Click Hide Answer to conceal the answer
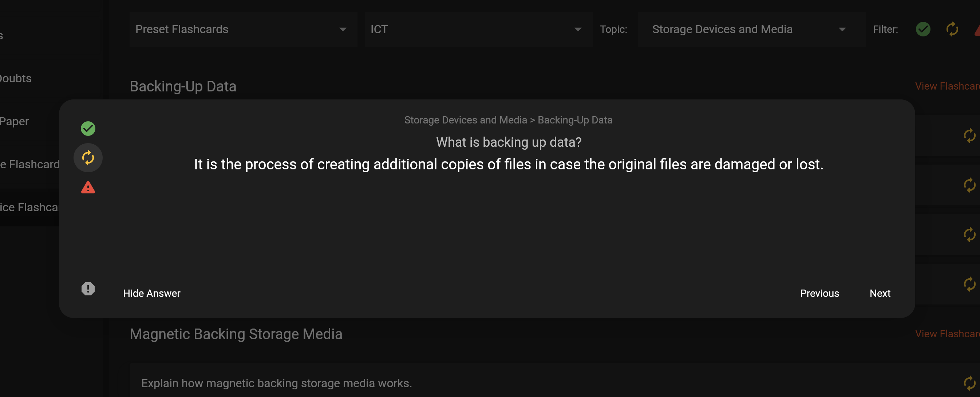The image size is (980, 397). [x=151, y=293]
